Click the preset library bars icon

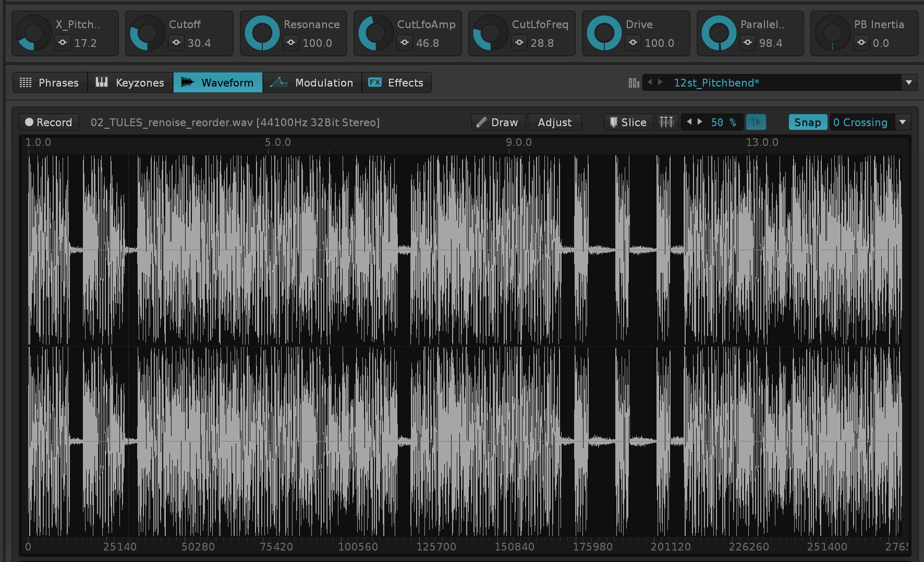pyautogui.click(x=634, y=82)
